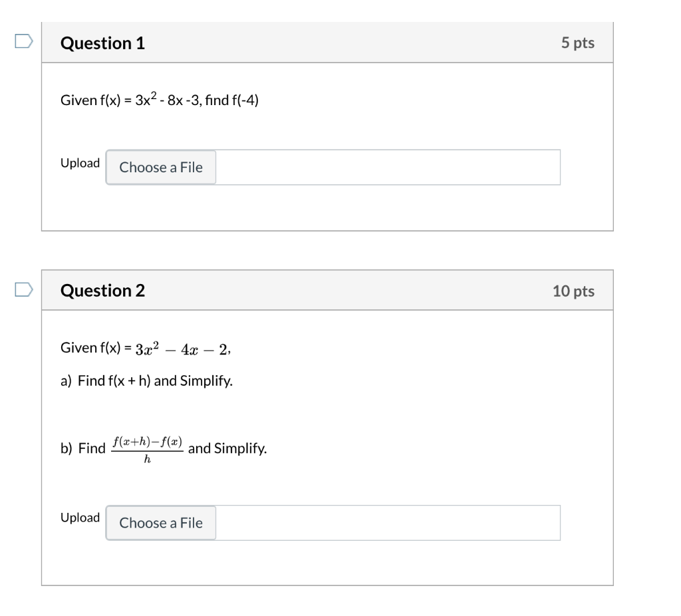Click the 10 pts label on Question 2
Viewport: 681px width, 616px height.
point(573,291)
